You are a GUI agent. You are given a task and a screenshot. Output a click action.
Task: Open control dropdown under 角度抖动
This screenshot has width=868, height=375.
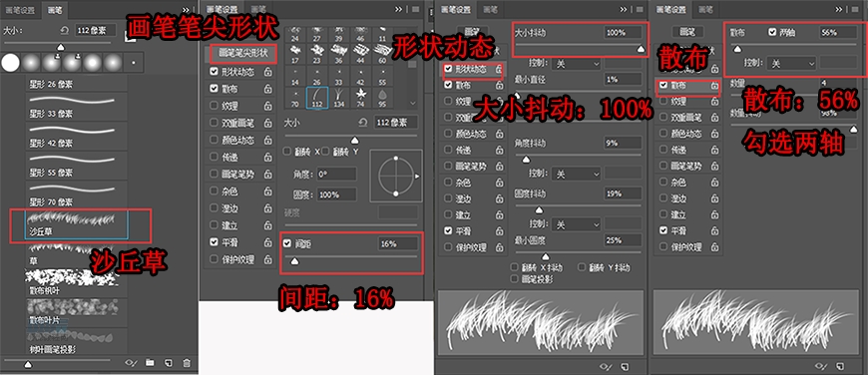577,174
